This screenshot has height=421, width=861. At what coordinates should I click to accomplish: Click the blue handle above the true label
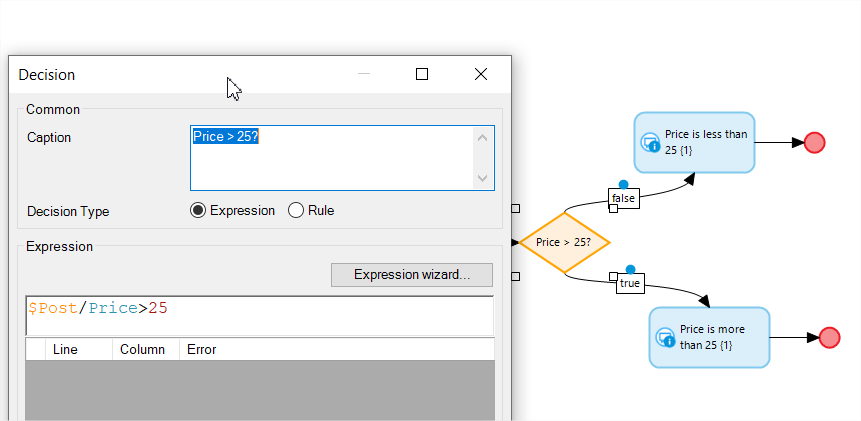(630, 270)
